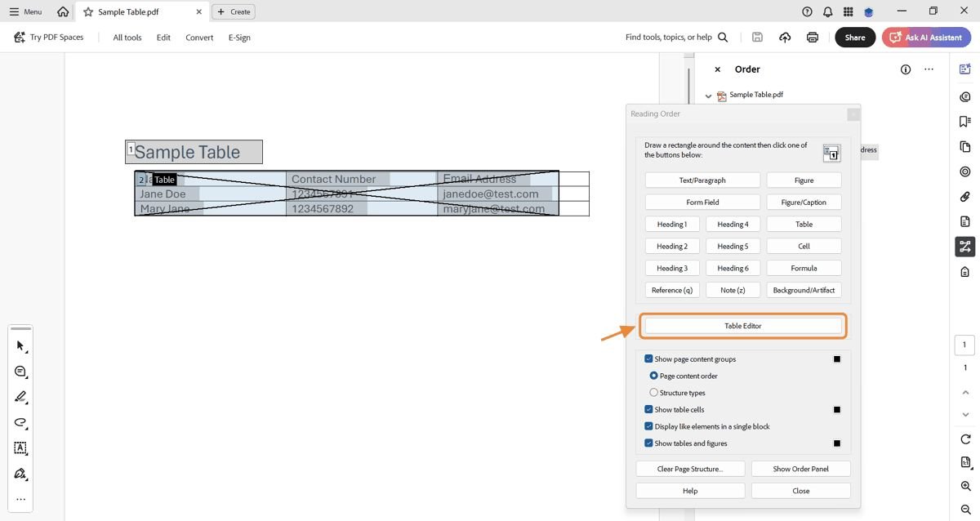Screen dimensions: 980x521
Task: Select the Add text box tool
Action: coord(20,448)
